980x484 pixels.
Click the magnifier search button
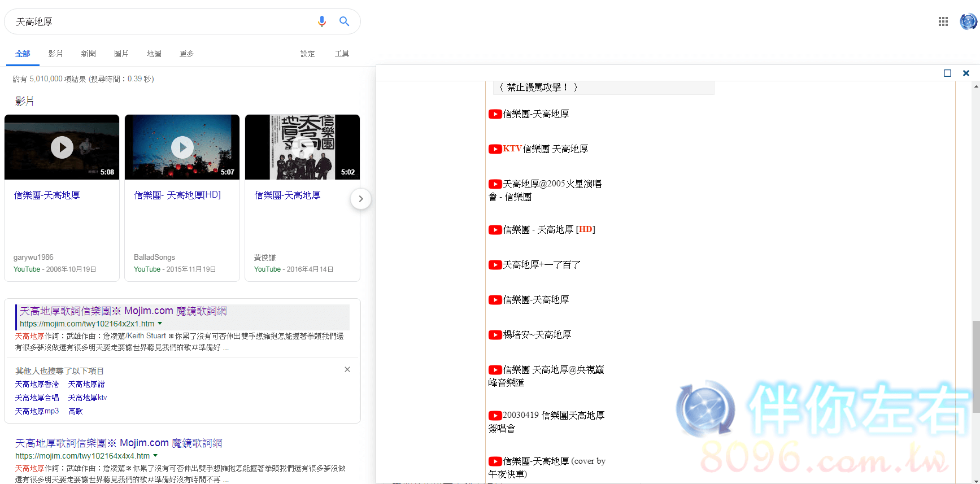click(344, 21)
